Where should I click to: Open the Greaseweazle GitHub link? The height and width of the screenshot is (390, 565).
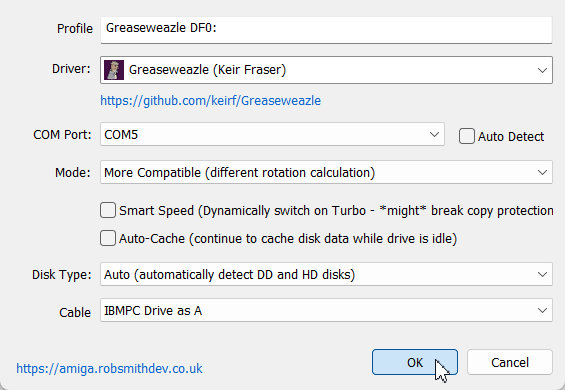point(210,101)
